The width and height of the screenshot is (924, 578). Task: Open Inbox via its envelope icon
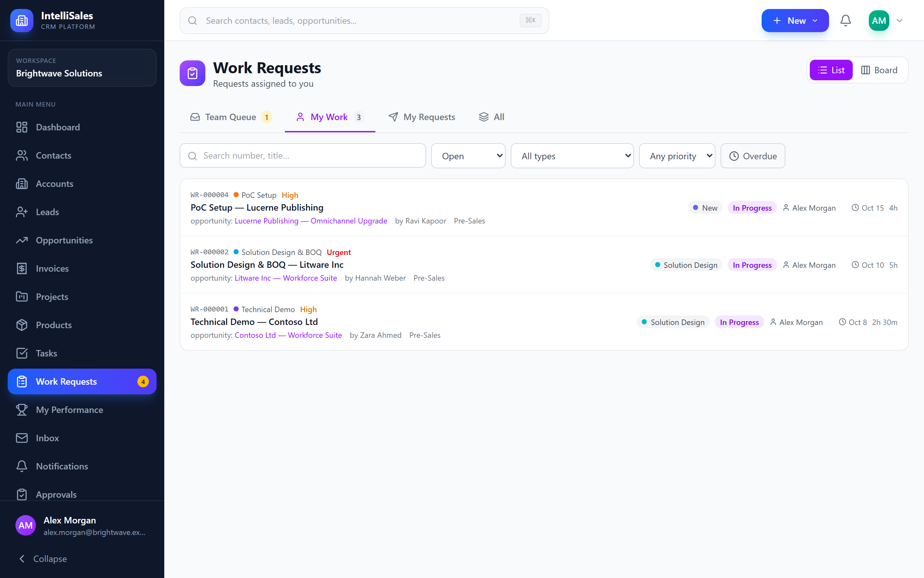[x=22, y=438]
